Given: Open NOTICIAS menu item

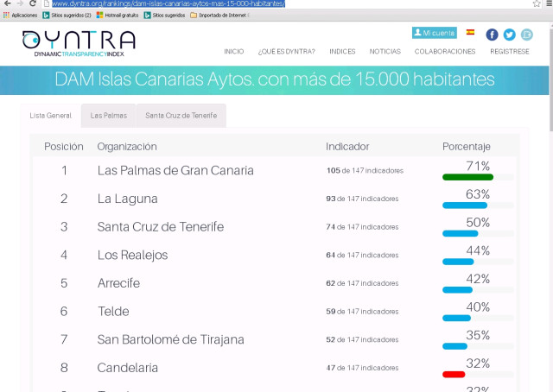Looking at the screenshot, I should [385, 52].
